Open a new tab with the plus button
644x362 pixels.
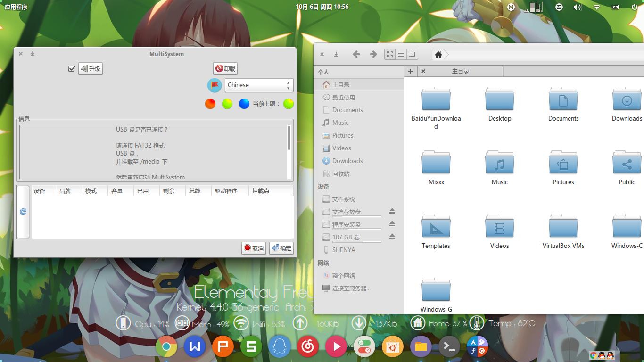[410, 71]
